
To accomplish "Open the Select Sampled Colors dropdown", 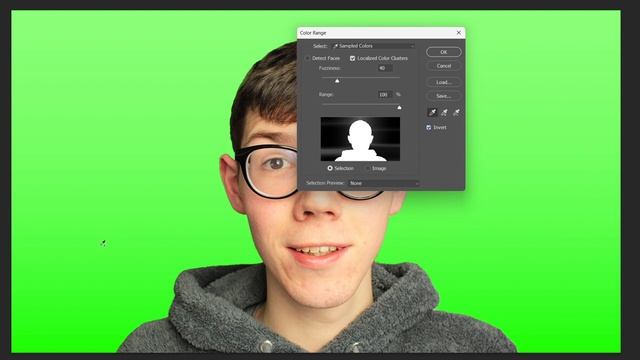I will (x=373, y=46).
